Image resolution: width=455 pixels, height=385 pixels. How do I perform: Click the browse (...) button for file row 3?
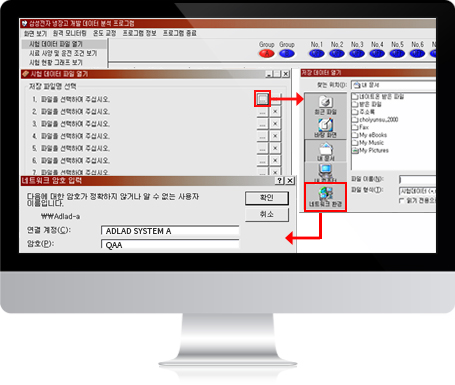click(263, 124)
